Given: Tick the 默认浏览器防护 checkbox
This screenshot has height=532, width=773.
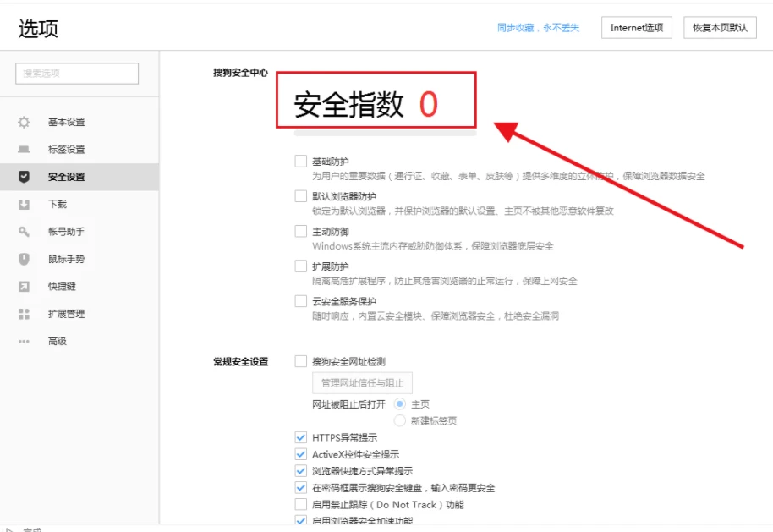Looking at the screenshot, I should coord(300,196).
